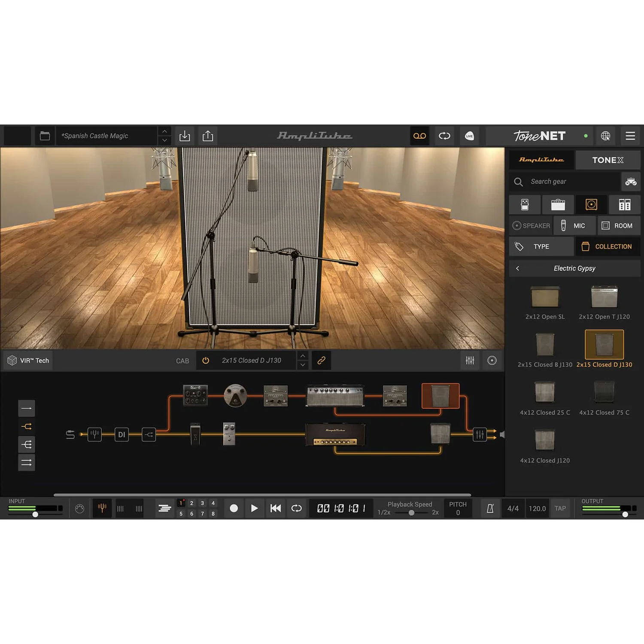
Task: Open the looper tracks icon beside track numbers
Action: tap(165, 508)
